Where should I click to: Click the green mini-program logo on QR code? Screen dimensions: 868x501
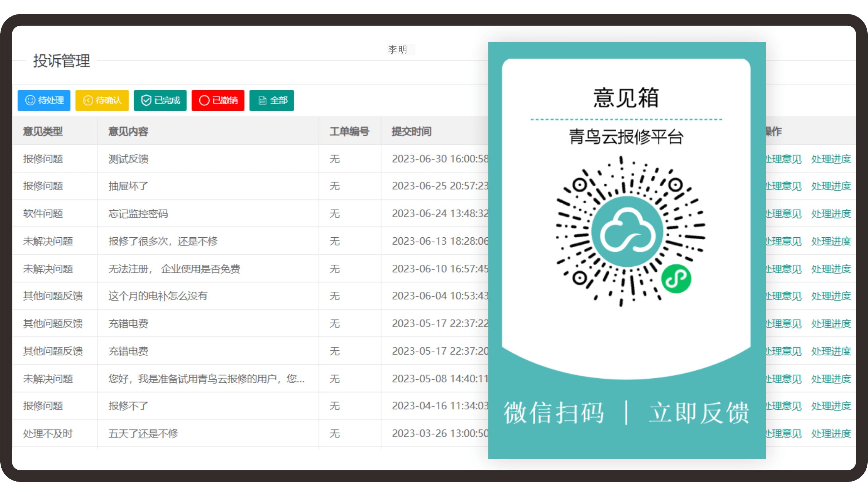point(676,279)
